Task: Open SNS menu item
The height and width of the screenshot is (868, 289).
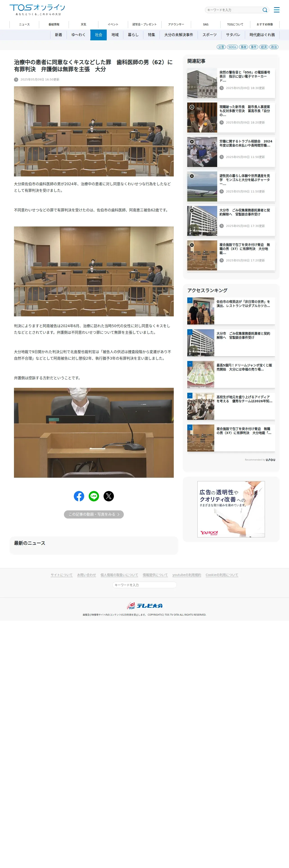Action: click(x=205, y=25)
